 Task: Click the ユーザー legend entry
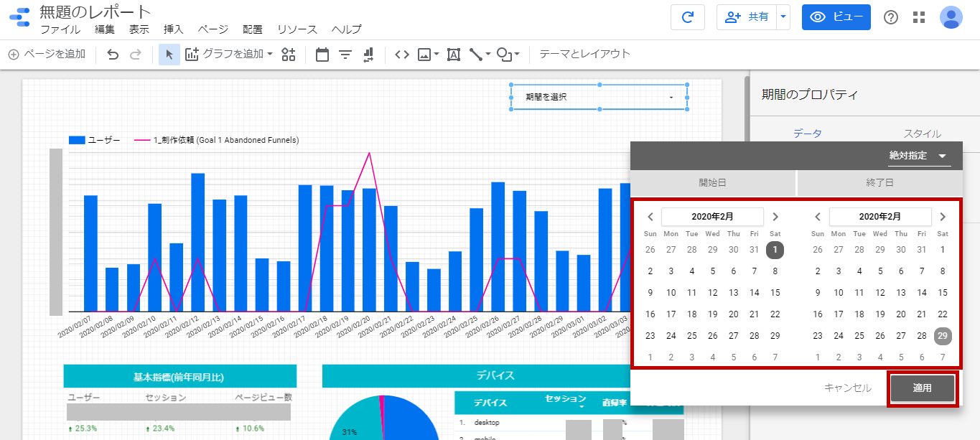(x=95, y=140)
